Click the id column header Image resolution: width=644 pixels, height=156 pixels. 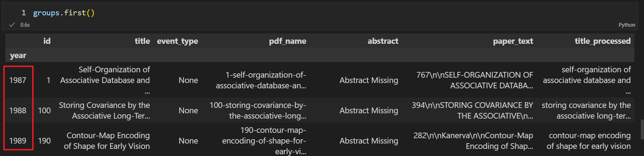click(x=47, y=41)
